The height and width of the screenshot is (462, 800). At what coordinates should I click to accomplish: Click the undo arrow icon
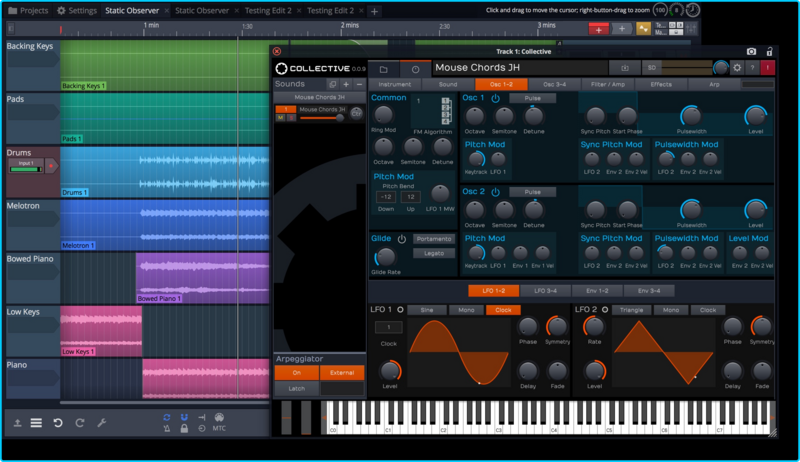coord(58,423)
